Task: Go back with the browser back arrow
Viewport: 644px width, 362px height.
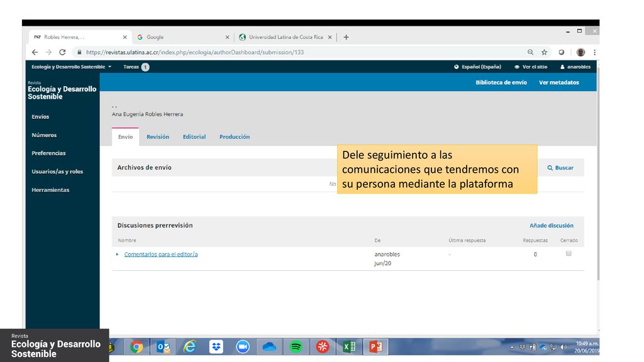Action: coord(35,52)
